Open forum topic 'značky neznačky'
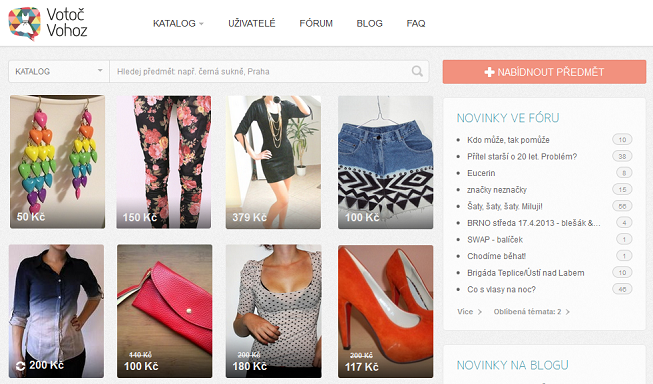 (497, 190)
